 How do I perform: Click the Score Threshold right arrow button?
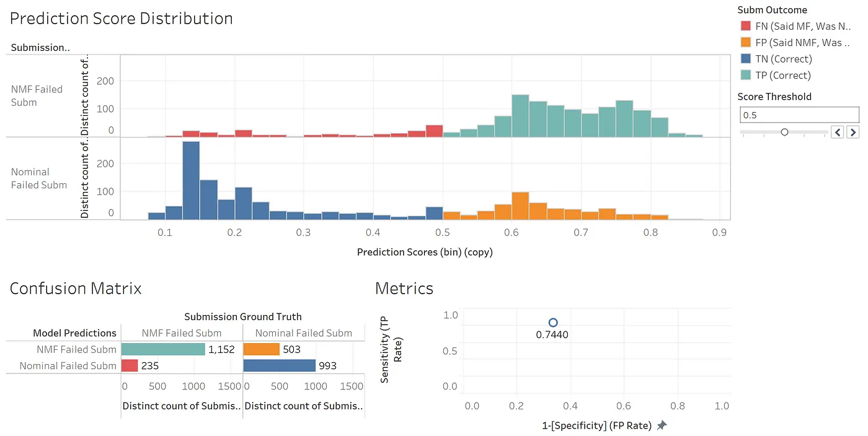[x=853, y=132]
